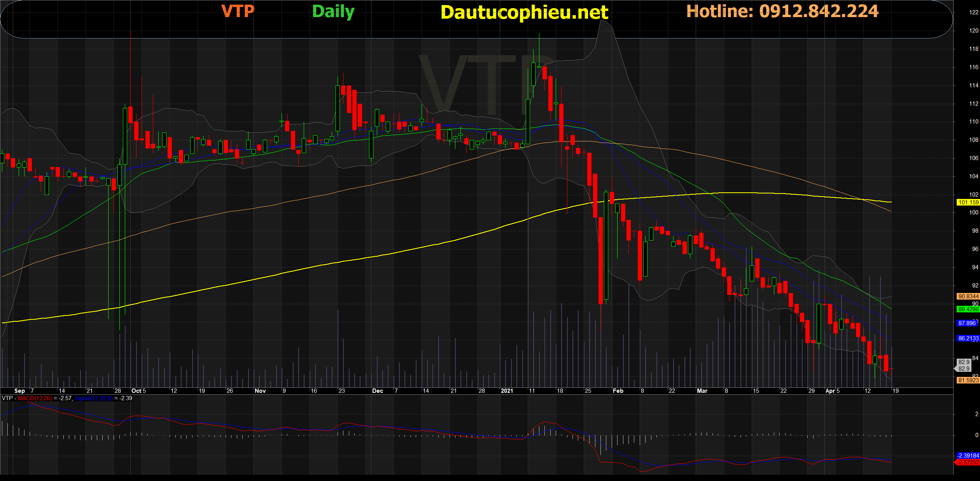Click the Dautucophieu.net website title

tap(524, 12)
